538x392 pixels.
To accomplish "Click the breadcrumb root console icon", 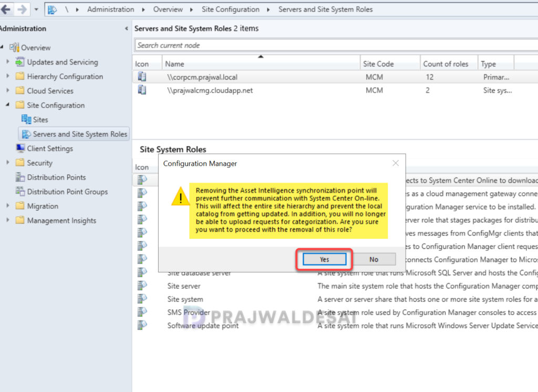I will 52,9.
